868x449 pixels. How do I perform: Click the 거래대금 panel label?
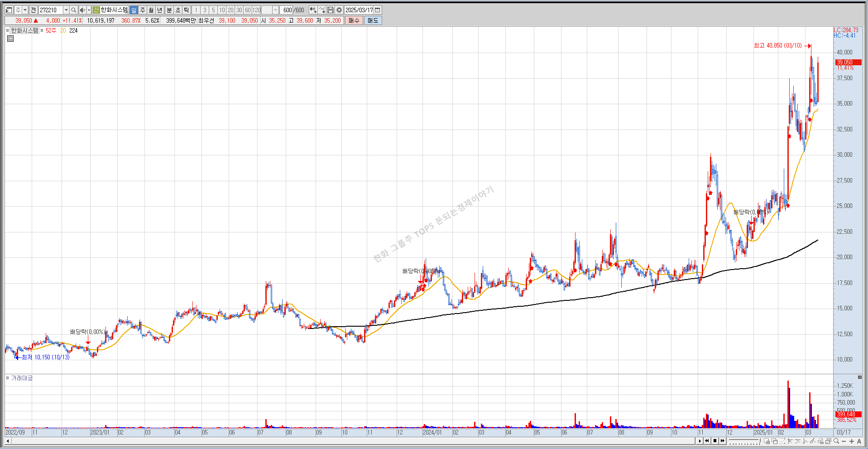coord(22,378)
